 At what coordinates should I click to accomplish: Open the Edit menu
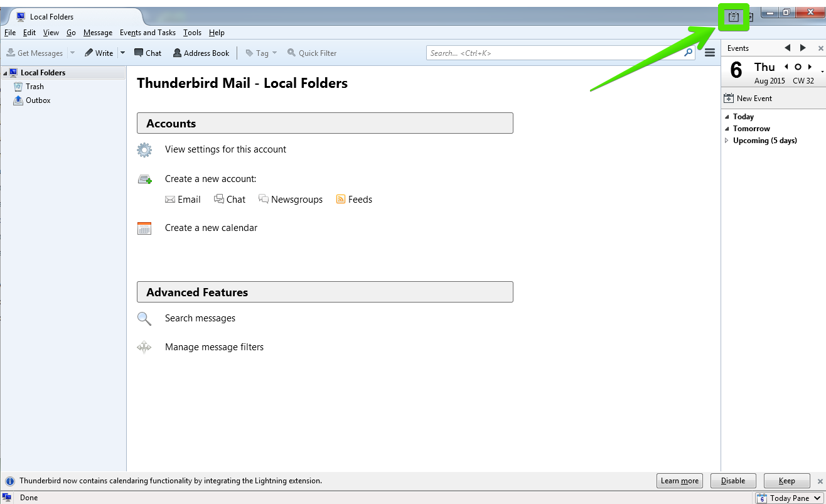click(29, 33)
